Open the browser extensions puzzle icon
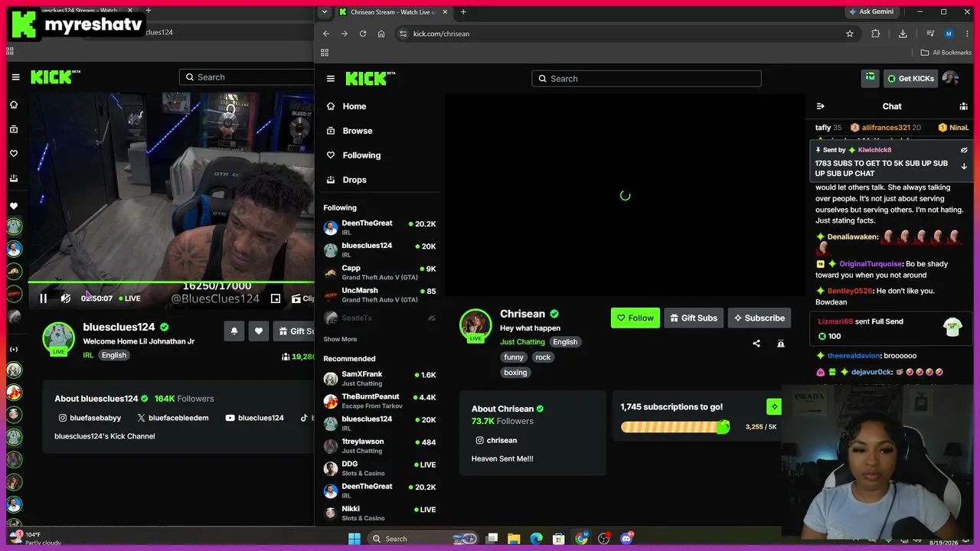 click(876, 34)
